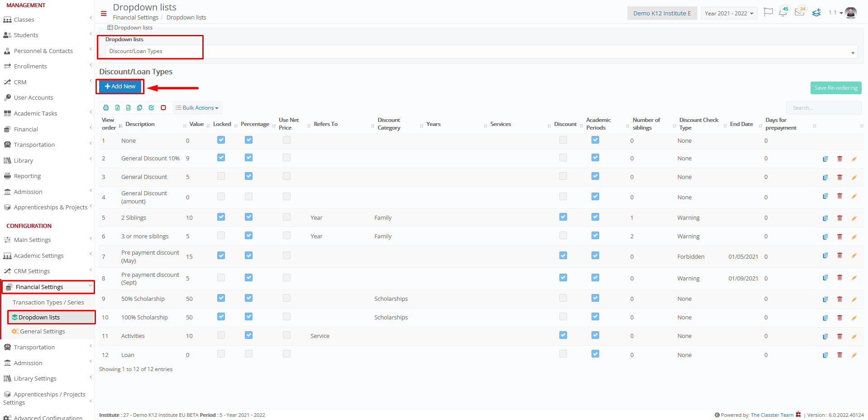Screen dimensions: 868x420
Task: Sort table by Description column header
Action: click(x=140, y=124)
